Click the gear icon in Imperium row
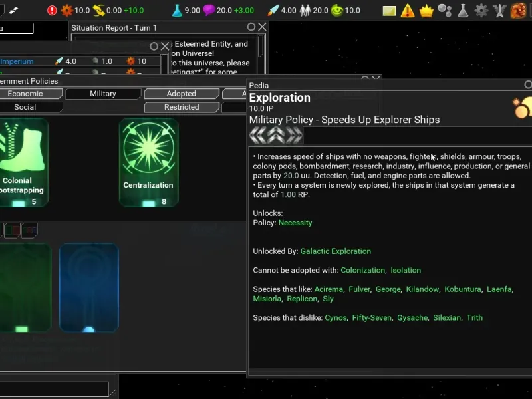 (x=130, y=61)
